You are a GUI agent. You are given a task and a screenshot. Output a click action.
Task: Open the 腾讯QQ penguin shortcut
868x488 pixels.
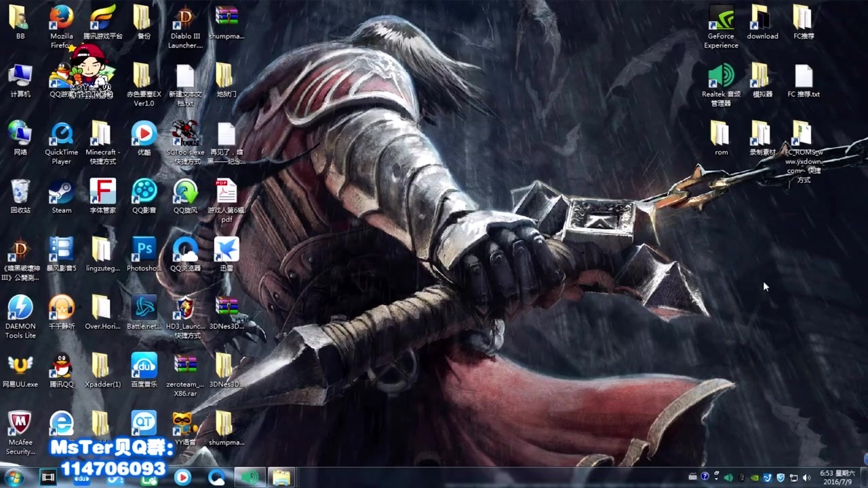pos(61,370)
